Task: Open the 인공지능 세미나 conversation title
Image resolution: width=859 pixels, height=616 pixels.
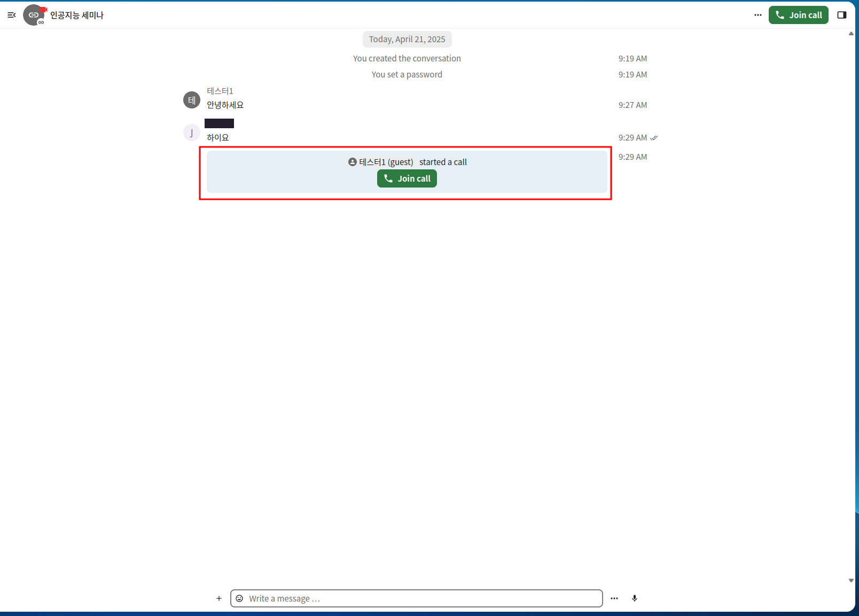Action: [x=77, y=15]
